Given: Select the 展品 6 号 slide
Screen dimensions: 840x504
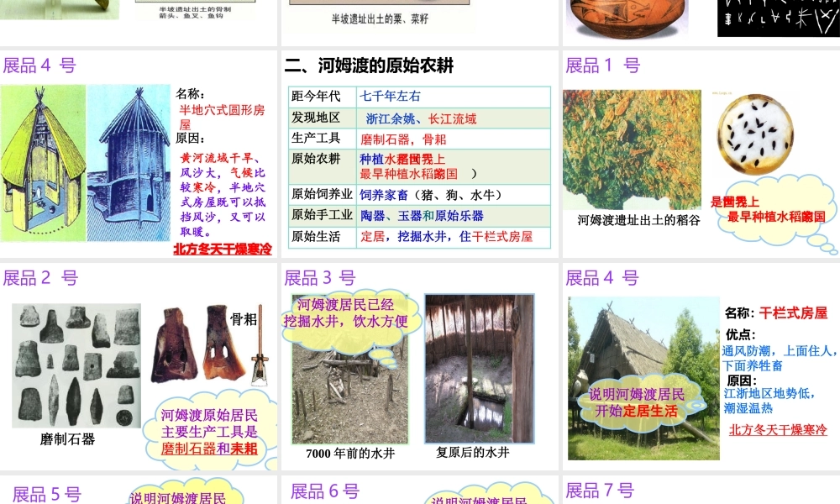Looking at the screenshot, I should click(x=419, y=490).
